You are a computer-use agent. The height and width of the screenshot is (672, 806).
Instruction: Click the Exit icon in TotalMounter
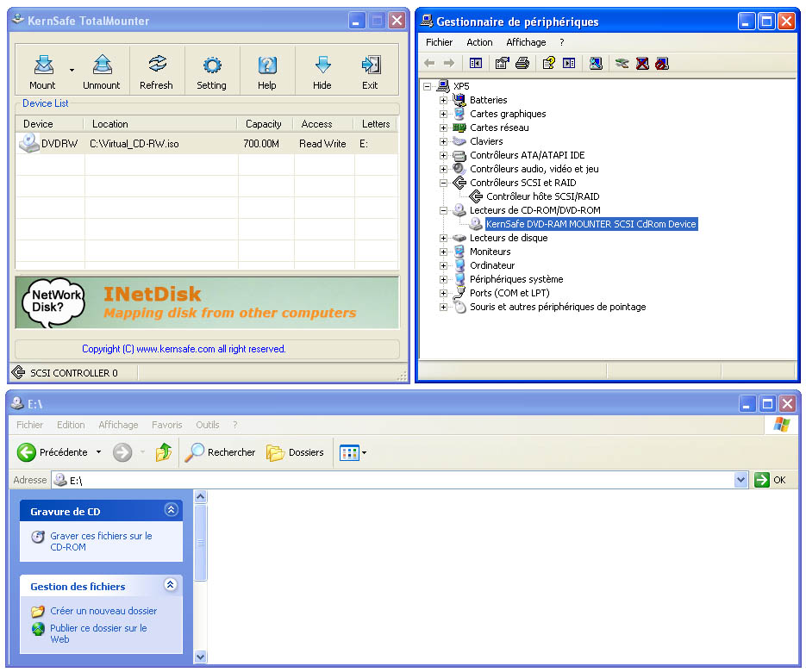pyautogui.click(x=370, y=65)
